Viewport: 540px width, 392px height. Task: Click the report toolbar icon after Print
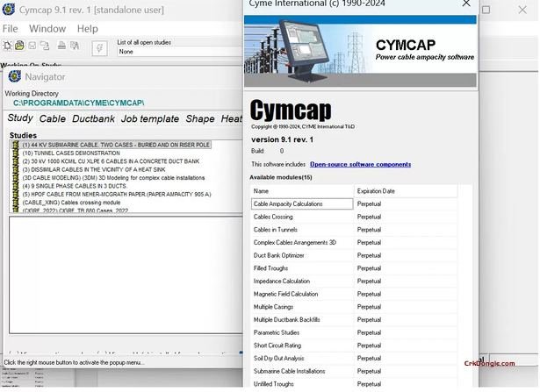tap(75, 46)
